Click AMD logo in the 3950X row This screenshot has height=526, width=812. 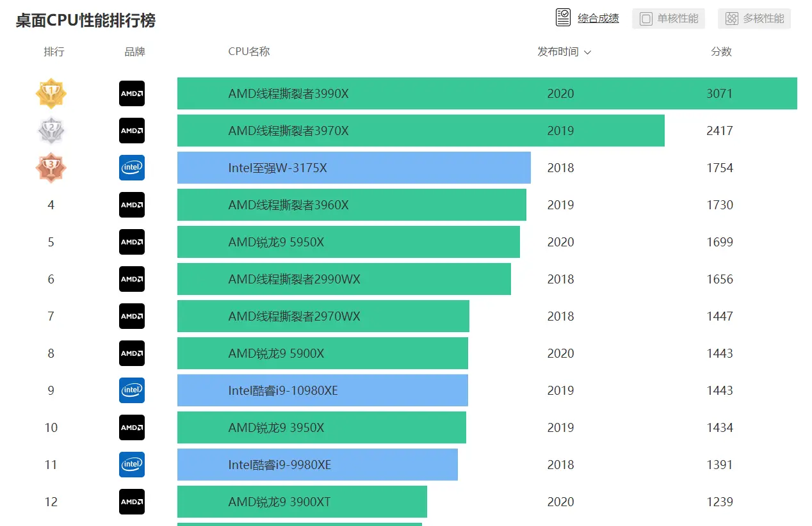coord(132,427)
